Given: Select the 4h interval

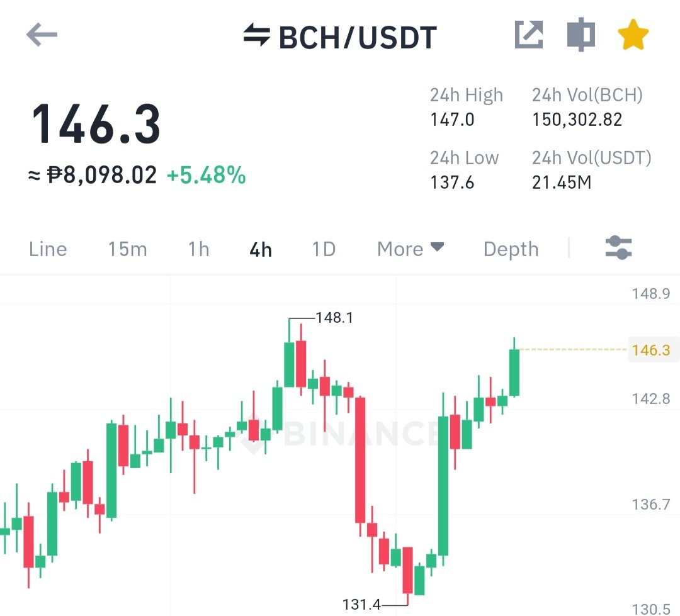Looking at the screenshot, I should click(x=261, y=250).
